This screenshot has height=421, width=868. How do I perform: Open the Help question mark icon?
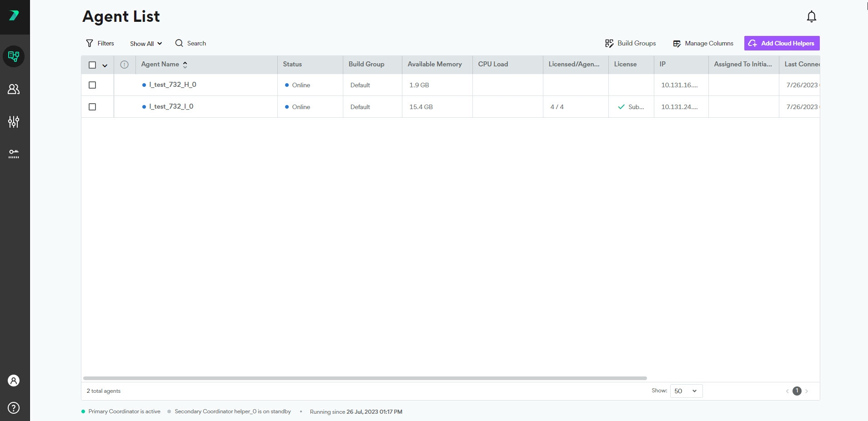[14, 407]
